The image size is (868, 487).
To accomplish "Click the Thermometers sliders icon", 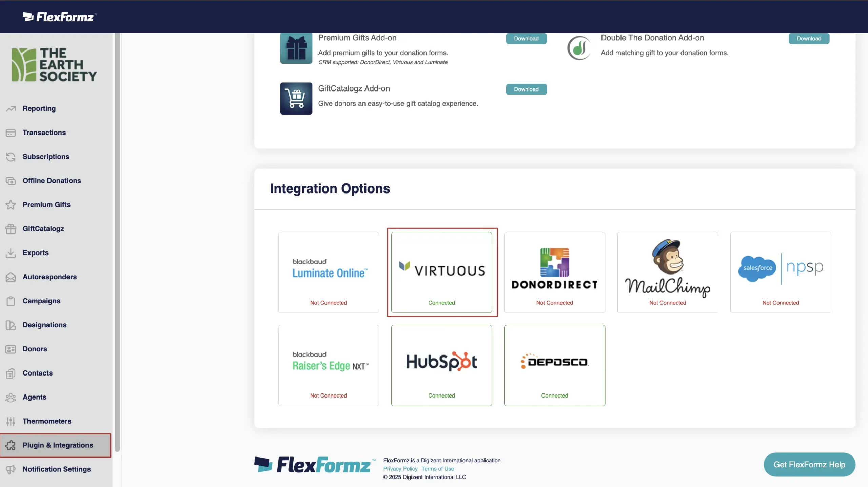I will (11, 421).
